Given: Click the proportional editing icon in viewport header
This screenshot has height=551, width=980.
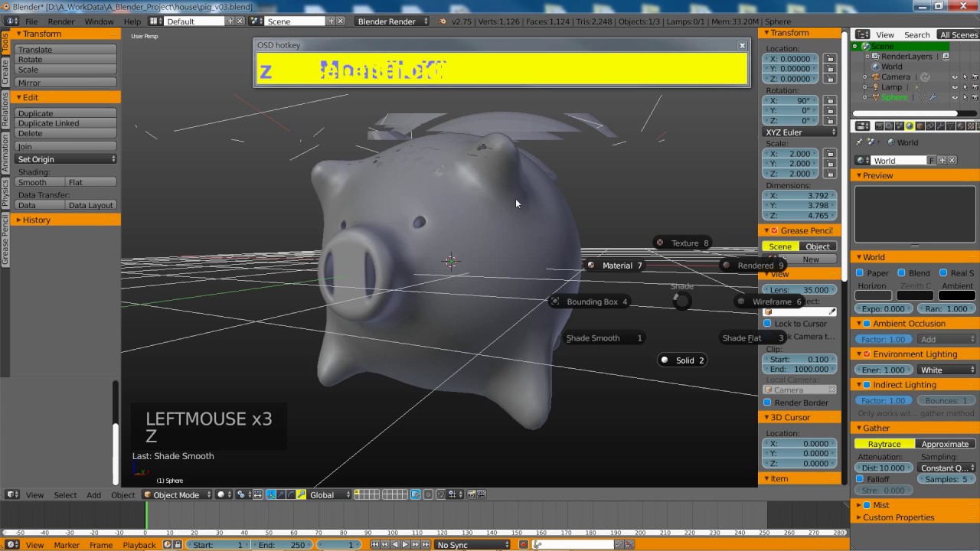Looking at the screenshot, I should coord(428,494).
